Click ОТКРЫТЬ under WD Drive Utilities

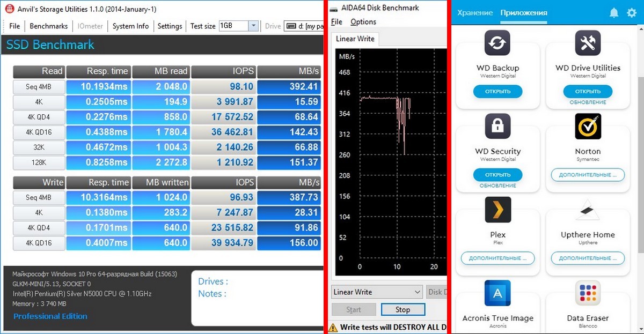tap(588, 91)
